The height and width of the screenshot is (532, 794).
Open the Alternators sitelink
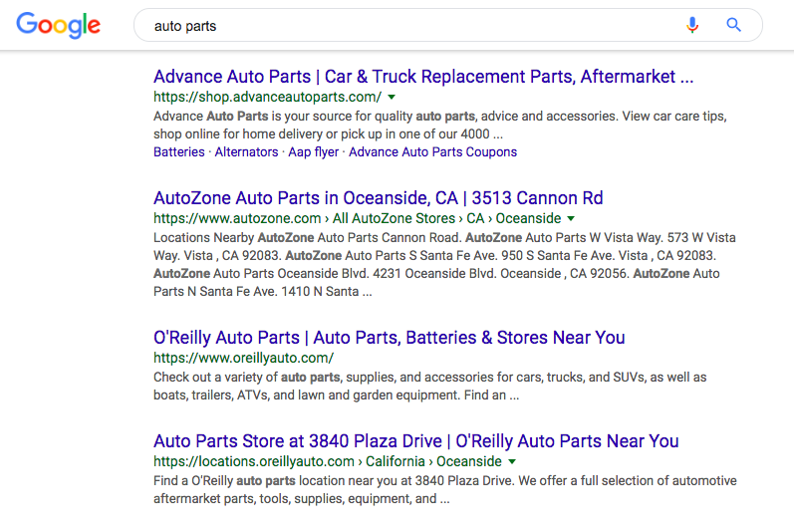pos(246,151)
